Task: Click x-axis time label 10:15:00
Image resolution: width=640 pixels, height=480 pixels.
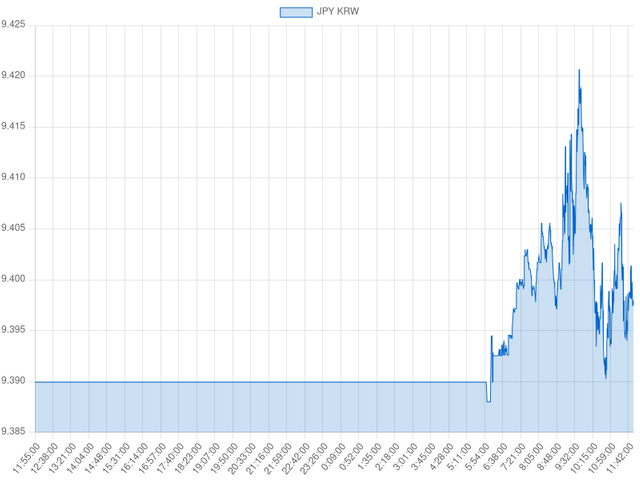Action: 583,458
